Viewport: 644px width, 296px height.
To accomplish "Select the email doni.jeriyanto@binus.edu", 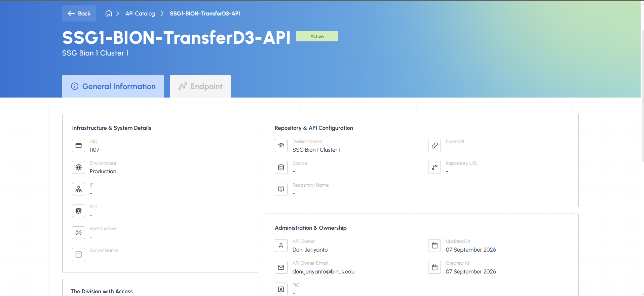I will click(324, 271).
